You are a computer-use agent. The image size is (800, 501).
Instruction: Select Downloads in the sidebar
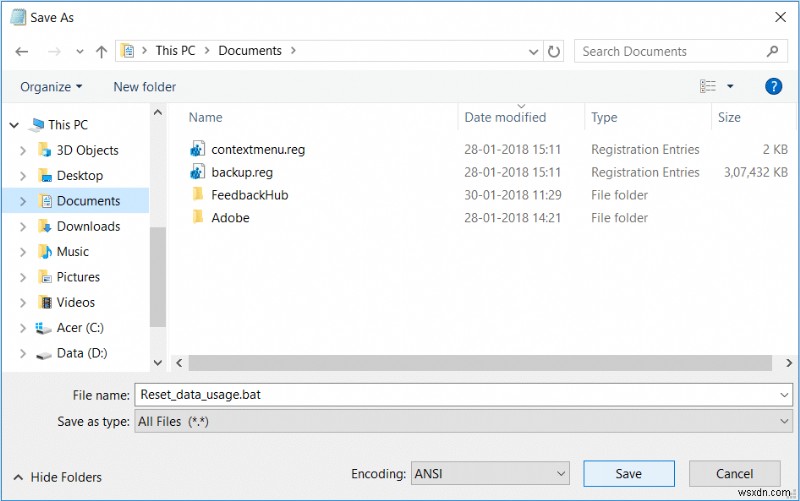pyautogui.click(x=88, y=227)
